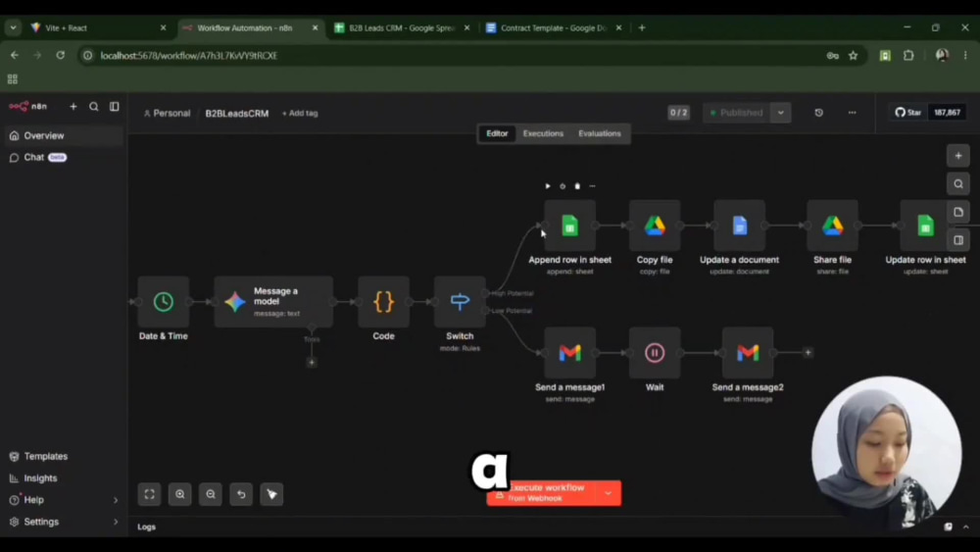Undo zoom reset on canvas

[241, 494]
